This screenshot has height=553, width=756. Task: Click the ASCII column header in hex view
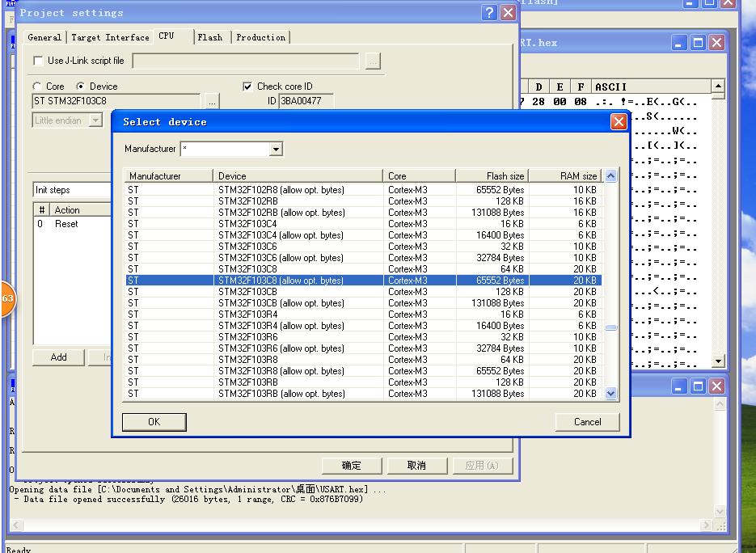(651, 87)
